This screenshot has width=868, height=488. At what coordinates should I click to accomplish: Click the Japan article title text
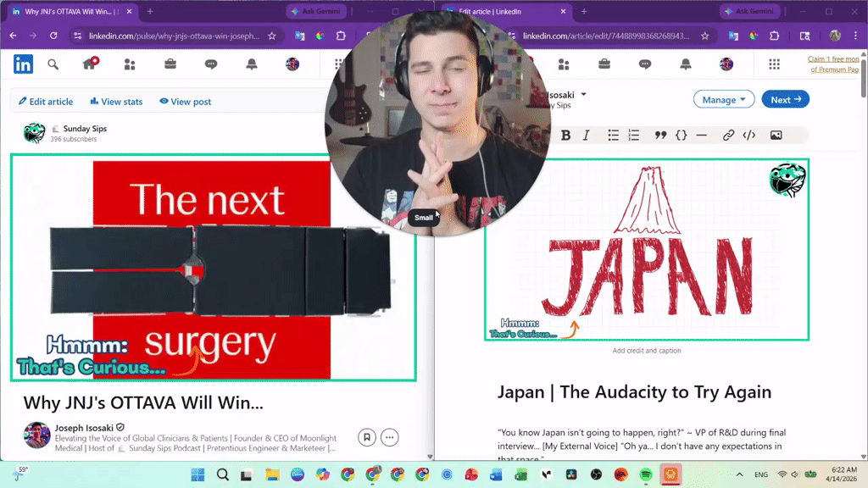pyautogui.click(x=634, y=391)
